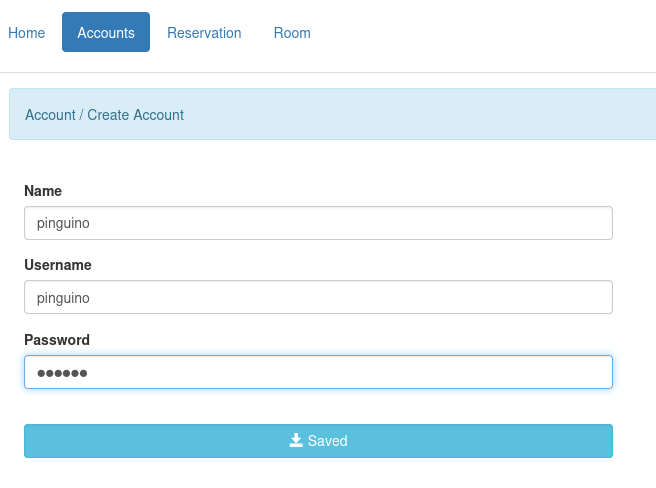This screenshot has height=488, width=656.
Task: Click the pinguino text in Name field
Action: pos(63,223)
